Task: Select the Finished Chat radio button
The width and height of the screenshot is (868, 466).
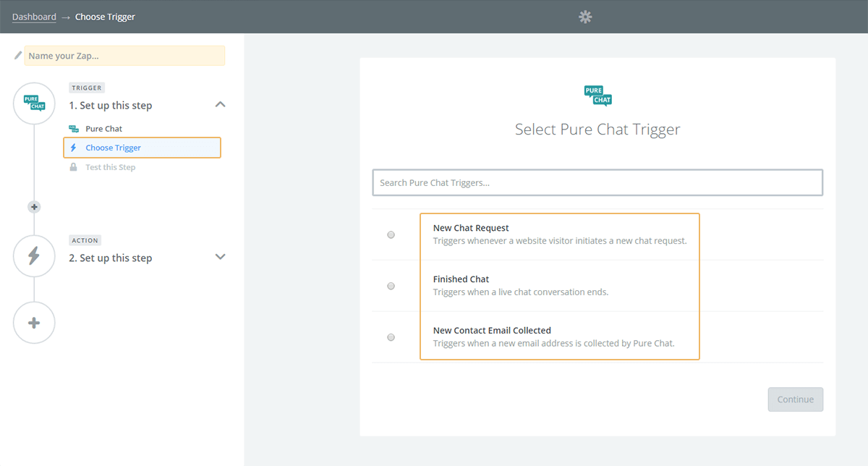Action: [x=391, y=286]
